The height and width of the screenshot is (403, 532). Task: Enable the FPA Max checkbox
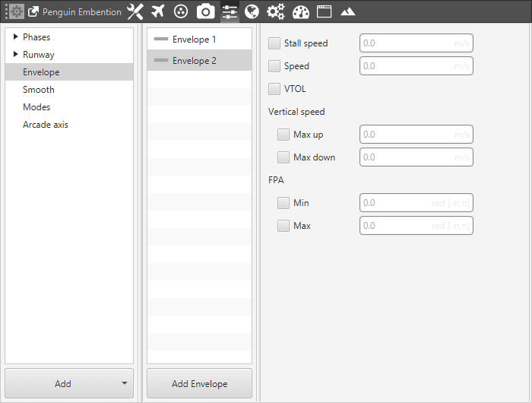tap(283, 225)
